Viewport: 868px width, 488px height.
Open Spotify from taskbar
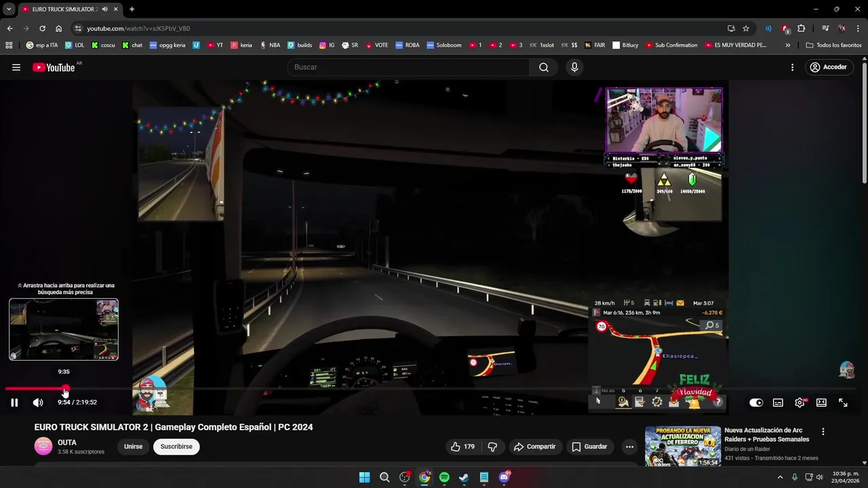[444, 477]
